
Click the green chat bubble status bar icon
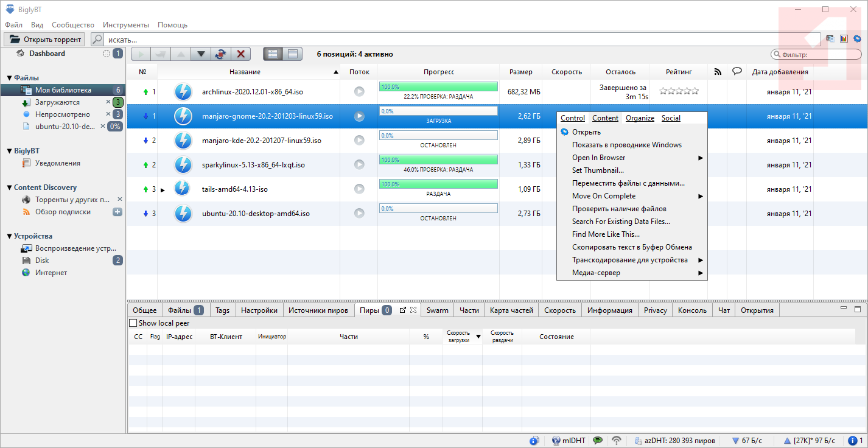coord(598,441)
